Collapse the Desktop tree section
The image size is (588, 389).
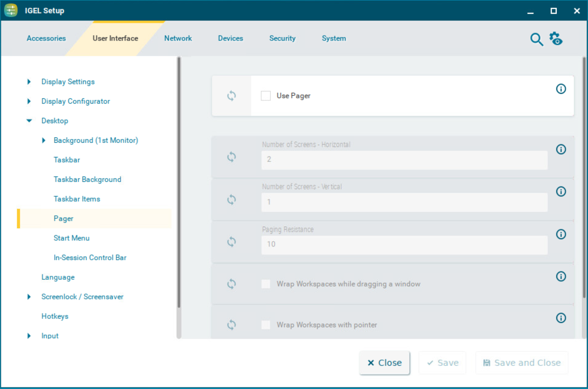coord(29,121)
